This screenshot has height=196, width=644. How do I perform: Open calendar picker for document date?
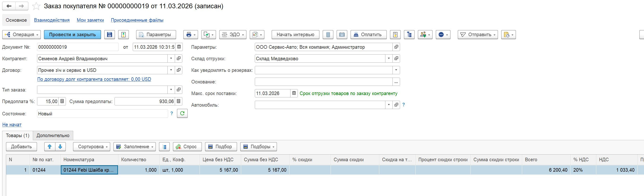179,47
